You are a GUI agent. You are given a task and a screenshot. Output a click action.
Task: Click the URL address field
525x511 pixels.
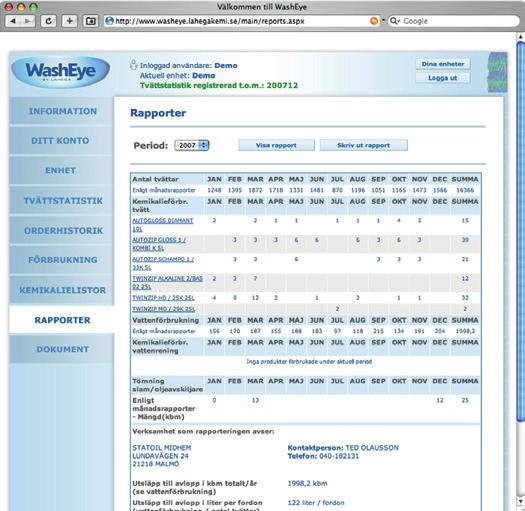click(241, 21)
